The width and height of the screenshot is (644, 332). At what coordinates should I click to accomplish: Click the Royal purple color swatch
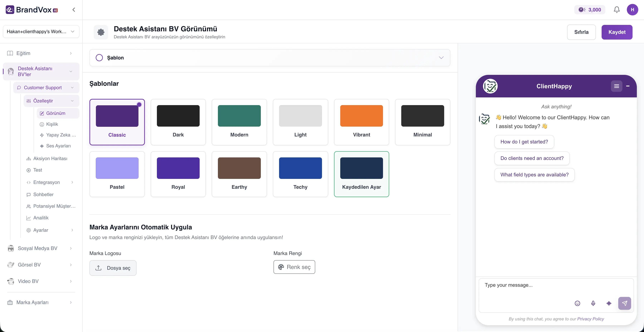coord(178,168)
